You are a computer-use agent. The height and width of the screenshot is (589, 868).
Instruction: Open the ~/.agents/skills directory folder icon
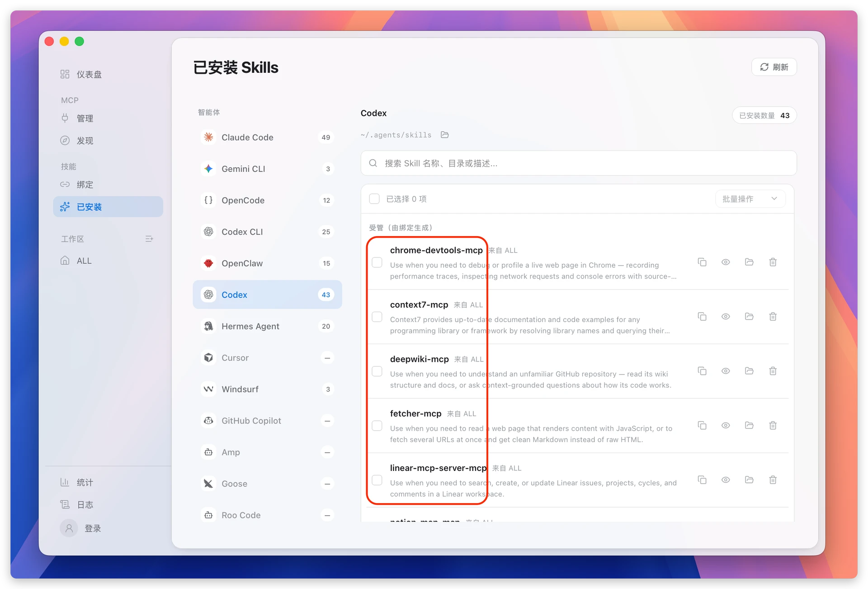click(445, 135)
